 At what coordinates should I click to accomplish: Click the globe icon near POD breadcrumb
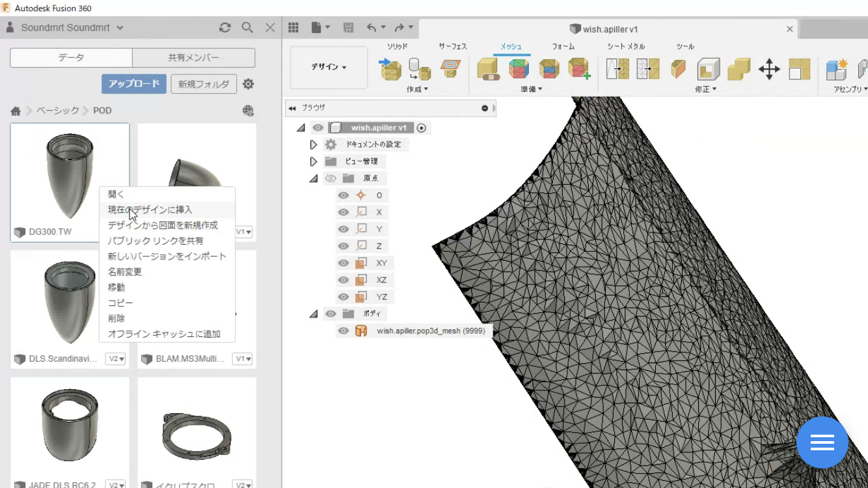(x=248, y=111)
